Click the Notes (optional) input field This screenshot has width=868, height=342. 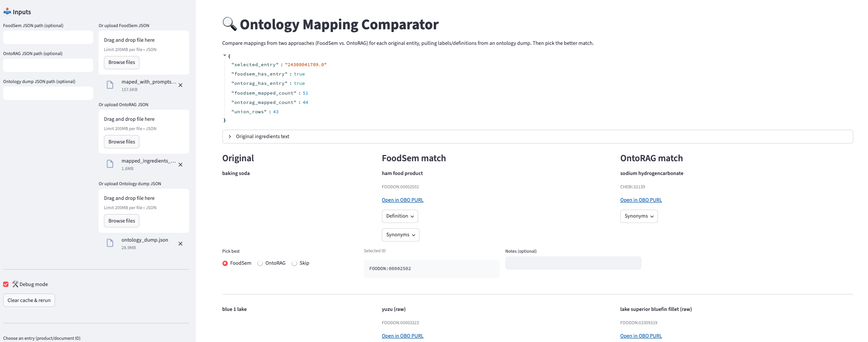click(x=573, y=263)
